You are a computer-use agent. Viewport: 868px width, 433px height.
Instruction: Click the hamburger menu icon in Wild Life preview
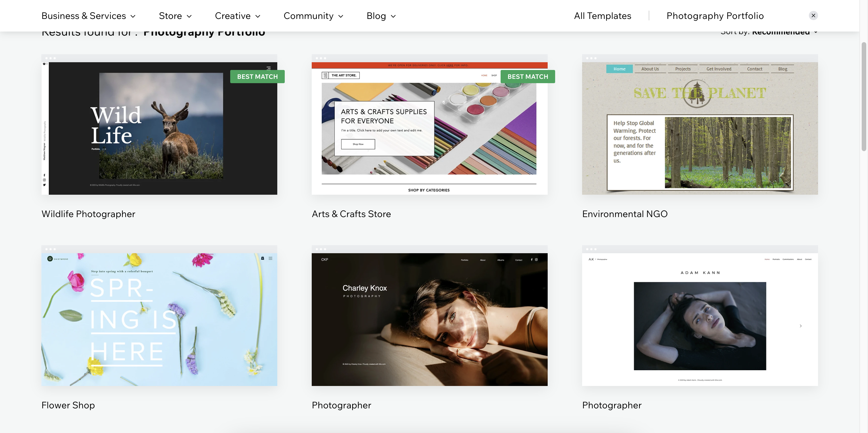tap(269, 68)
